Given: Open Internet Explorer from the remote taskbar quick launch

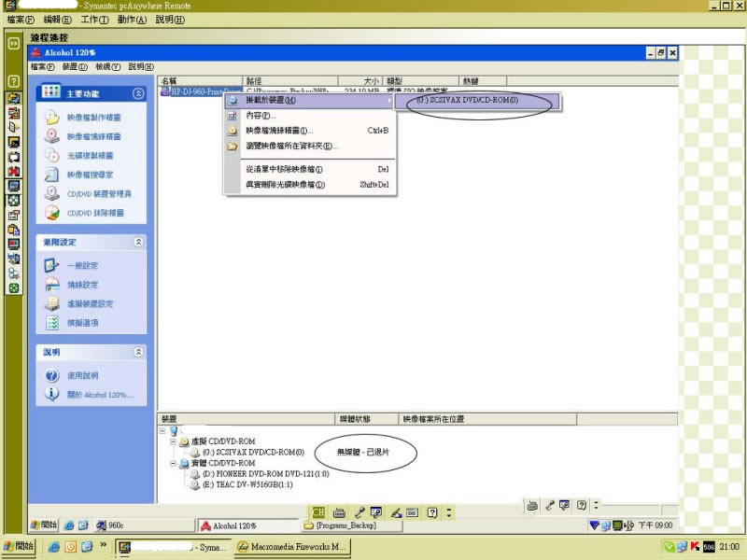Looking at the screenshot, I should 69,525.
